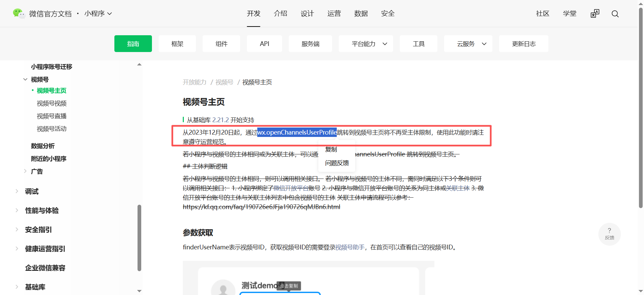Open the 视频号助手 link
644x295 pixels.
point(350,247)
